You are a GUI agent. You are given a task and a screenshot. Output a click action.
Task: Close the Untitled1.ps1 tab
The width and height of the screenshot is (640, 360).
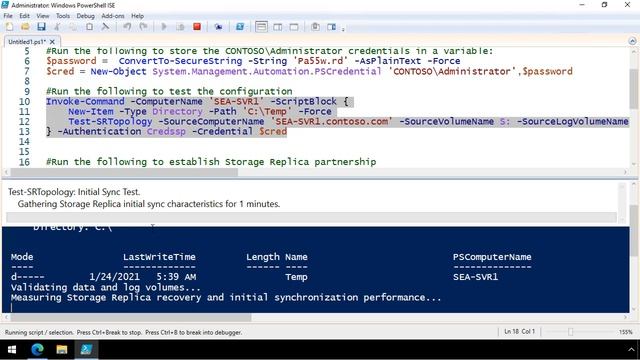[52, 42]
